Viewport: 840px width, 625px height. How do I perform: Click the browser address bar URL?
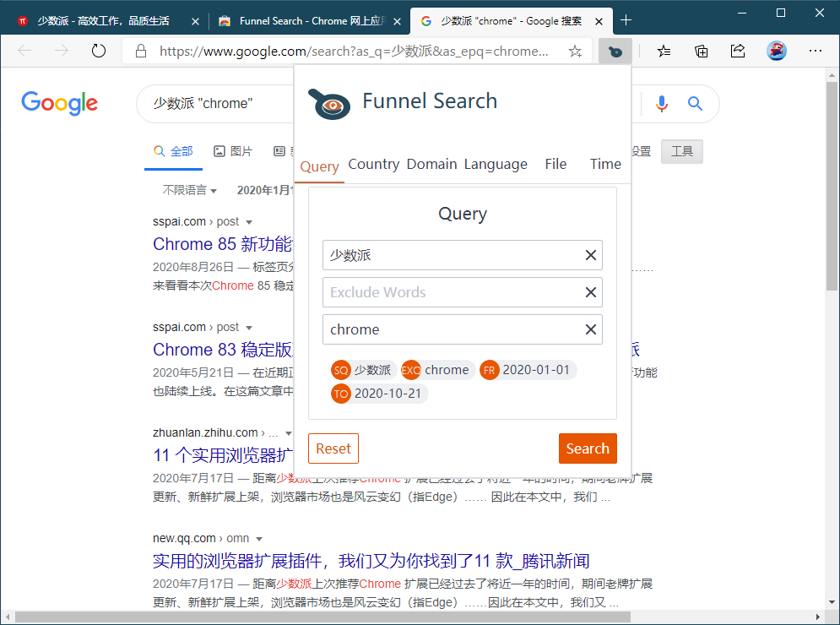(x=354, y=51)
